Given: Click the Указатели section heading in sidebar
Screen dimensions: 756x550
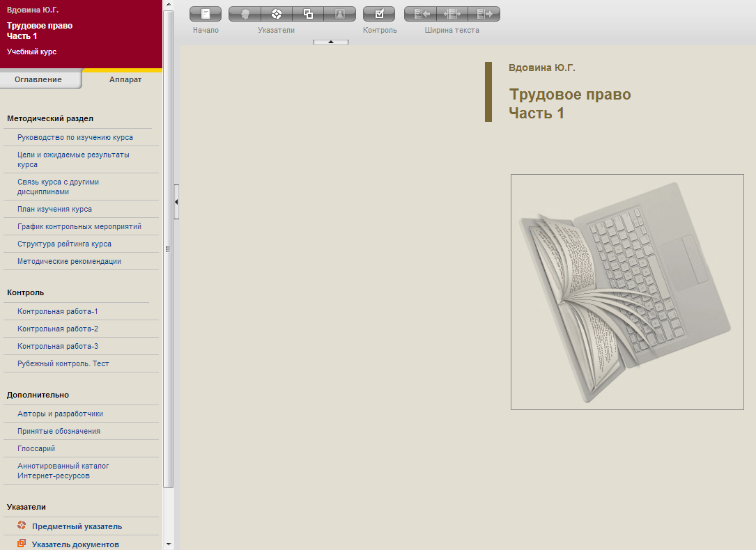Looking at the screenshot, I should click(x=26, y=507).
